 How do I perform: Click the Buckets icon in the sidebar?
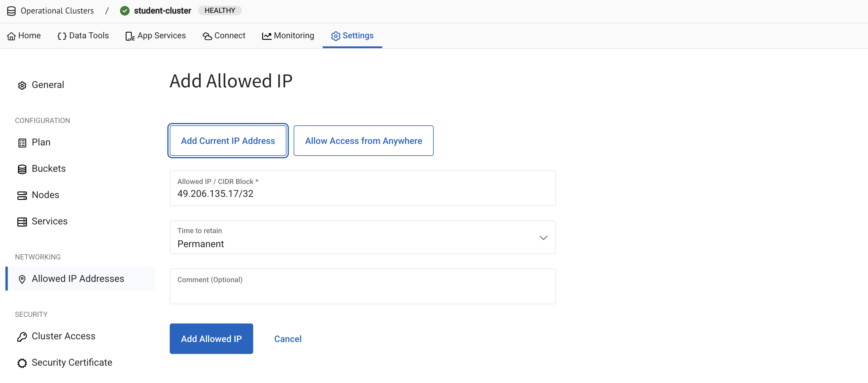(x=22, y=168)
